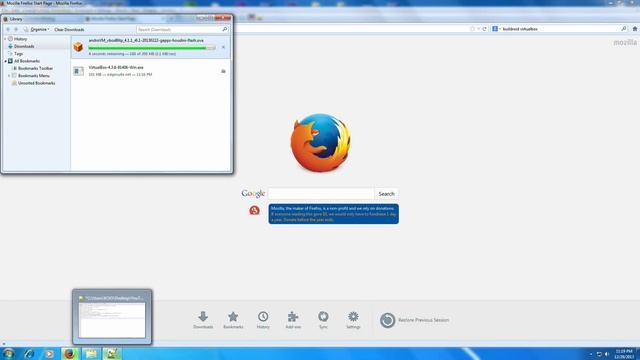Click the androVM download file icon
This screenshot has width=640, height=360.
[x=78, y=47]
